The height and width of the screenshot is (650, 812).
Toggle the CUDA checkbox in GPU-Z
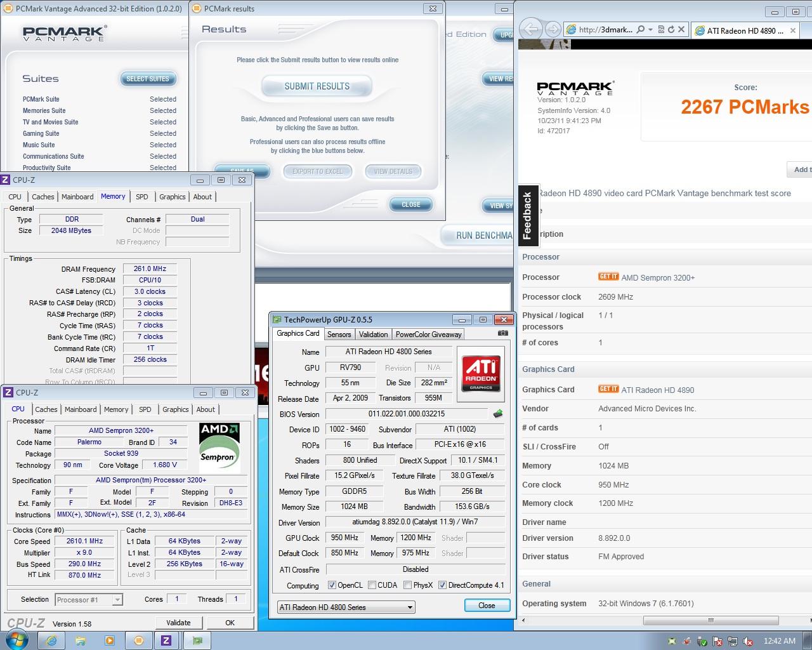[372, 585]
